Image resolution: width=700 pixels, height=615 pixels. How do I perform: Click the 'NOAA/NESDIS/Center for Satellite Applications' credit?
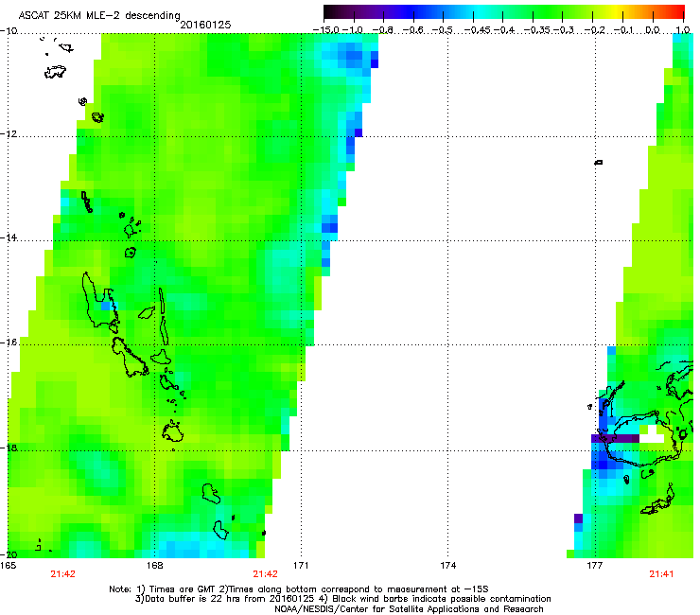point(409,609)
